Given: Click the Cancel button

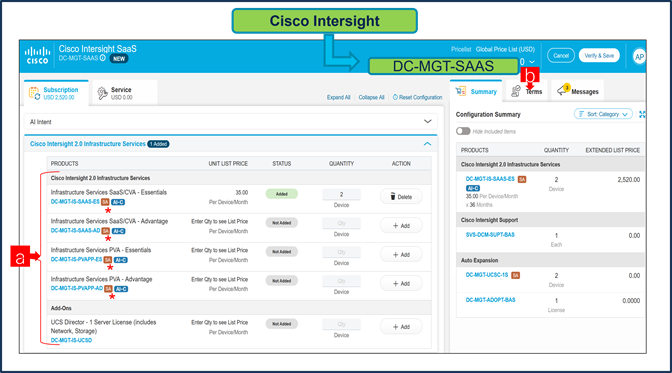Looking at the screenshot, I should click(561, 56).
